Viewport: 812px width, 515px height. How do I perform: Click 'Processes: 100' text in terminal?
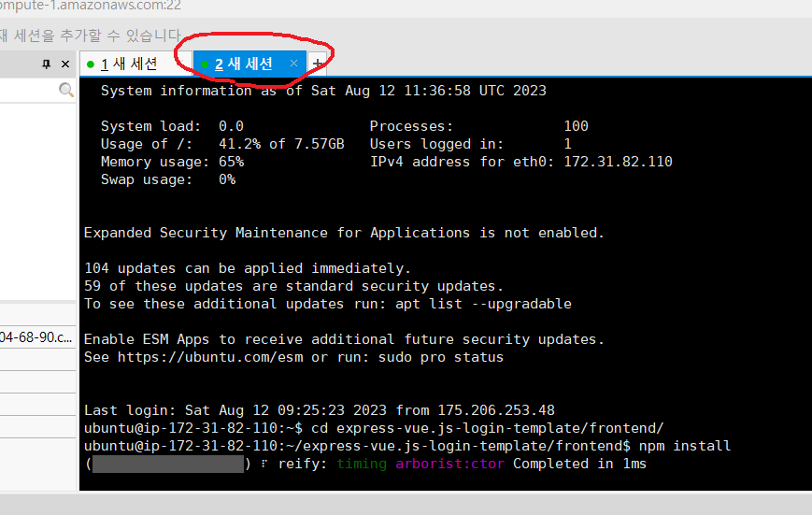479,126
